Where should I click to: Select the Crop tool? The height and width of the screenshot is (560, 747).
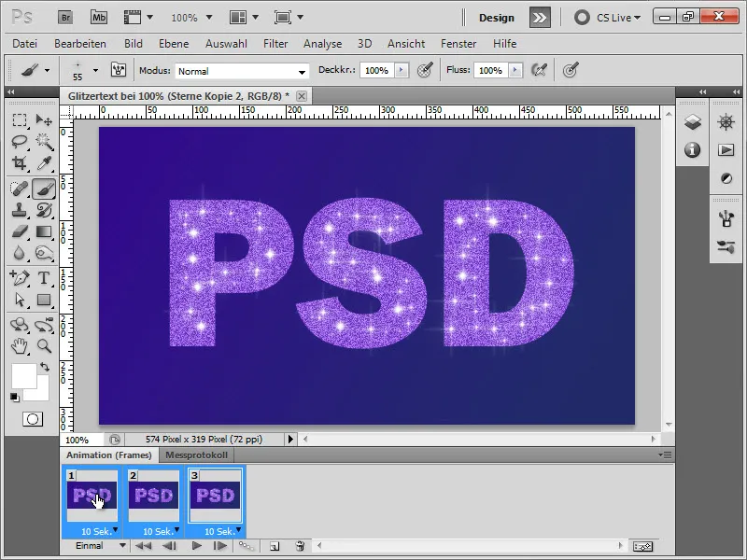pyautogui.click(x=20, y=162)
